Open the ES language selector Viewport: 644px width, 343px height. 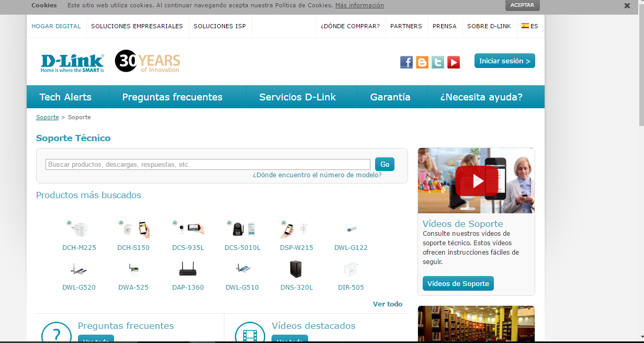530,26
